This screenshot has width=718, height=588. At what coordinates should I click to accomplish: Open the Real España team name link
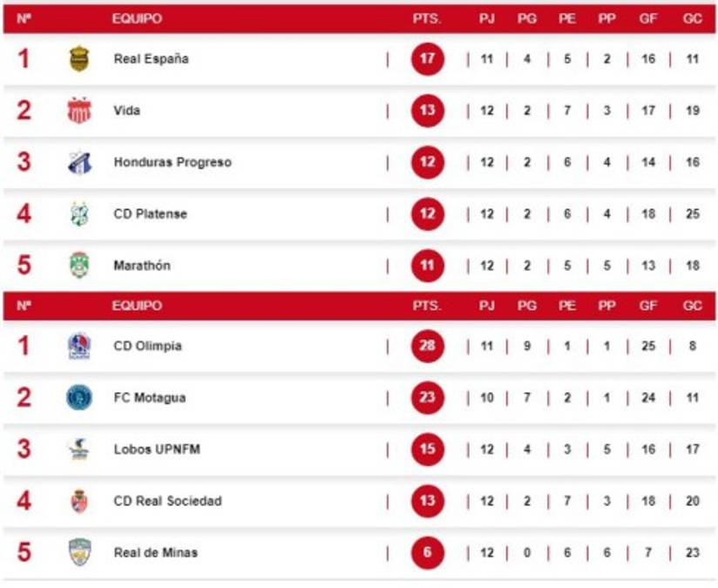151,59
